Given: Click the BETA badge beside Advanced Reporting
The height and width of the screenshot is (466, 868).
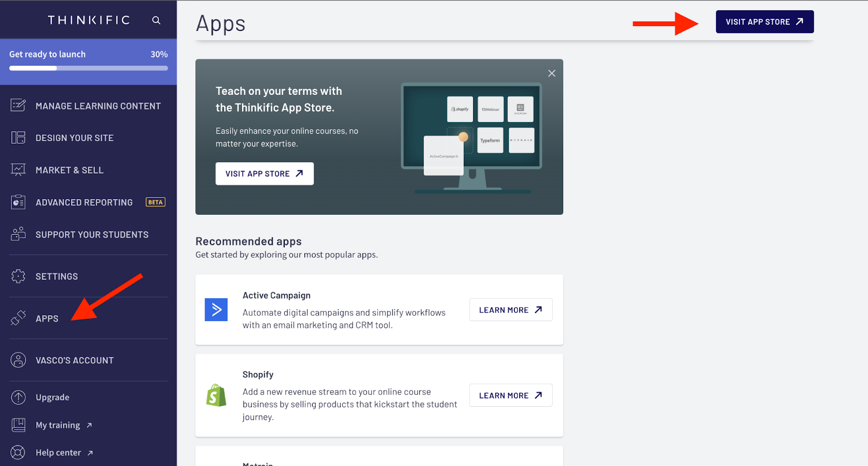Looking at the screenshot, I should point(156,202).
